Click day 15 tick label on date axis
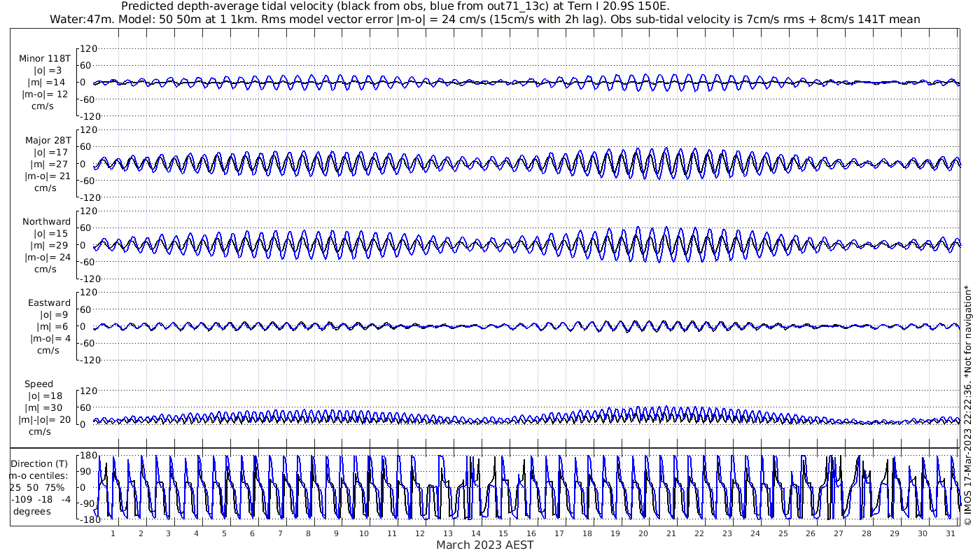Screen dimensions: 980x560 (503, 533)
